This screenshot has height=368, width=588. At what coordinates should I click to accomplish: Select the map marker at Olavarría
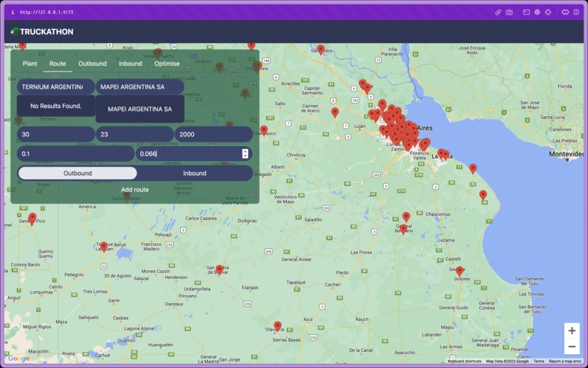pos(277,326)
